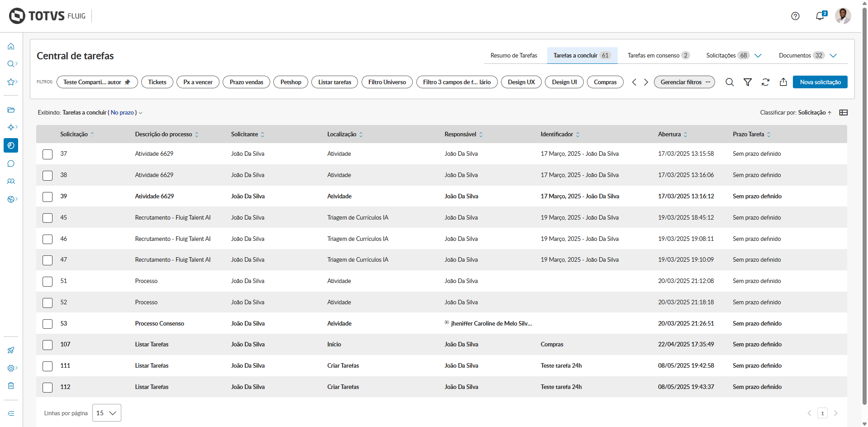Image resolution: width=868 pixels, height=427 pixels.
Task: Tick the checkbox for request 53
Action: click(48, 324)
